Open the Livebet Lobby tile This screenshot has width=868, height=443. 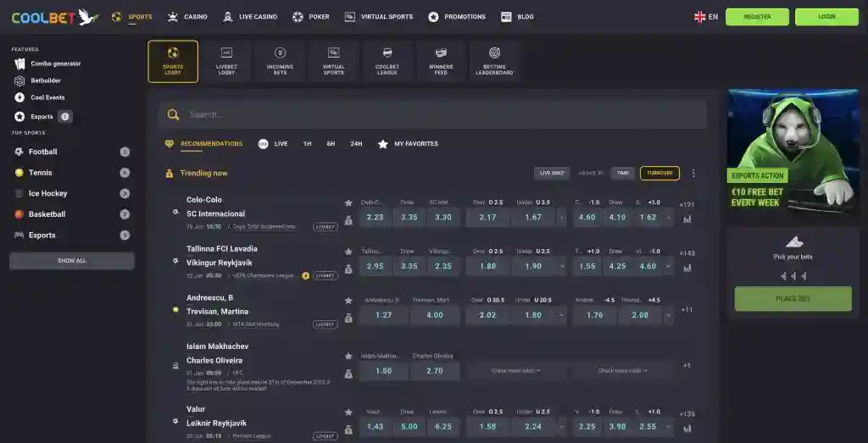(x=226, y=61)
